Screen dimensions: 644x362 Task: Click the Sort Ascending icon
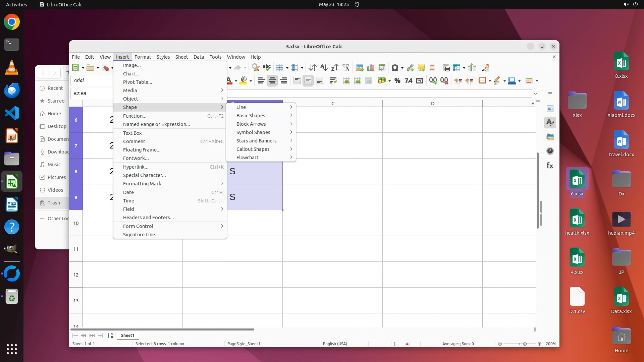click(x=323, y=68)
